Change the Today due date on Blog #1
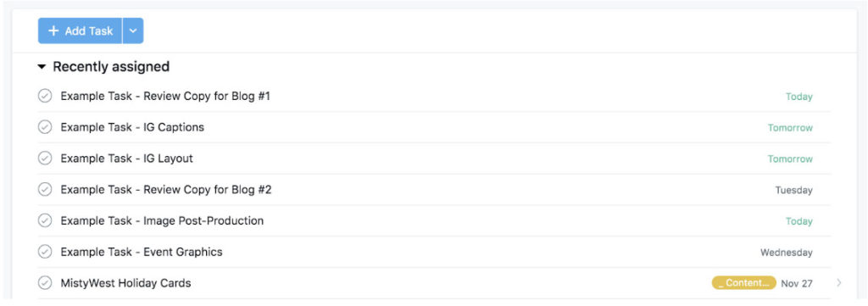868x306 pixels. (798, 97)
